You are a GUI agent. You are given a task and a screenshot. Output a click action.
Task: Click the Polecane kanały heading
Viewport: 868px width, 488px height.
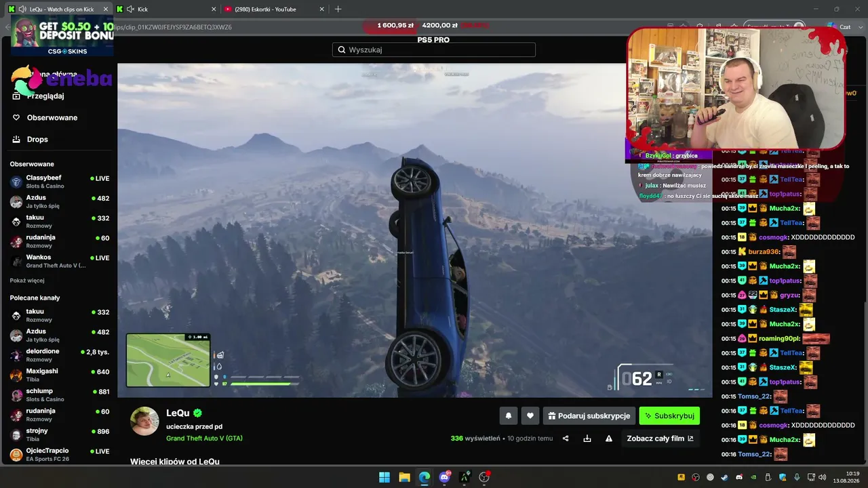pos(35,298)
